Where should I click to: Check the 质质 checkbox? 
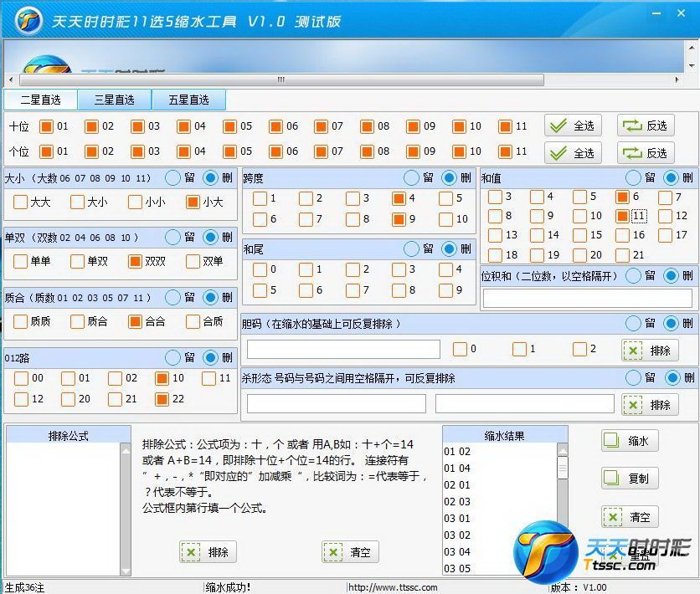pyautogui.click(x=20, y=321)
